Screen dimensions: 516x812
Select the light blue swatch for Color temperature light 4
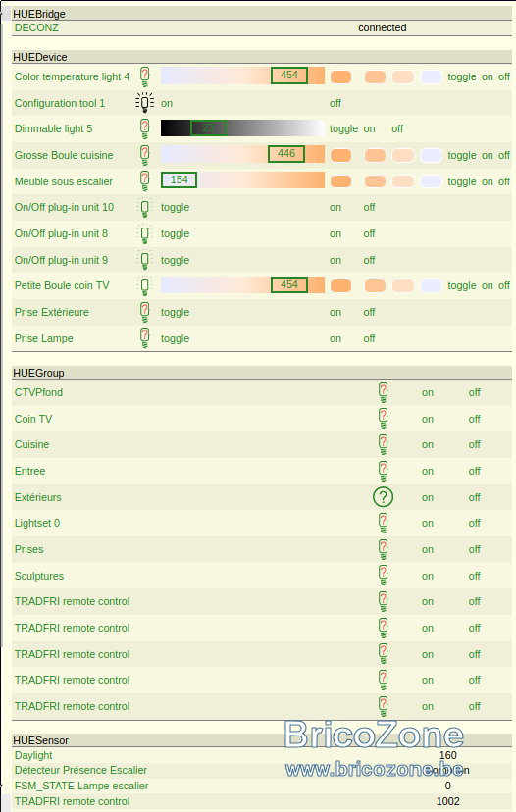coord(431,77)
